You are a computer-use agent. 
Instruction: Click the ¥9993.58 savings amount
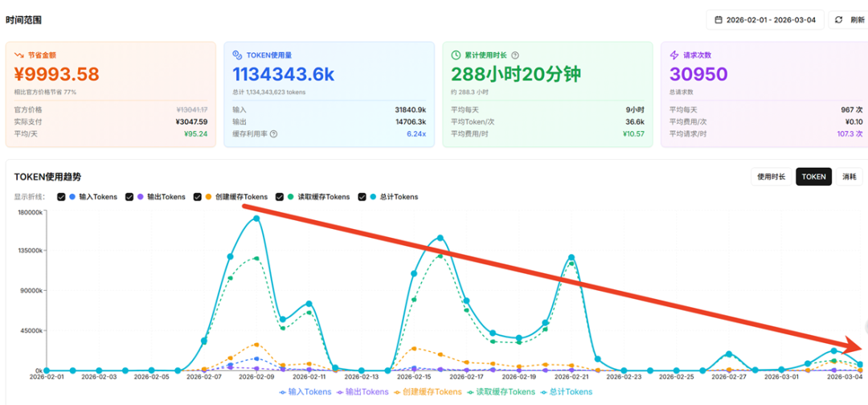pos(57,74)
